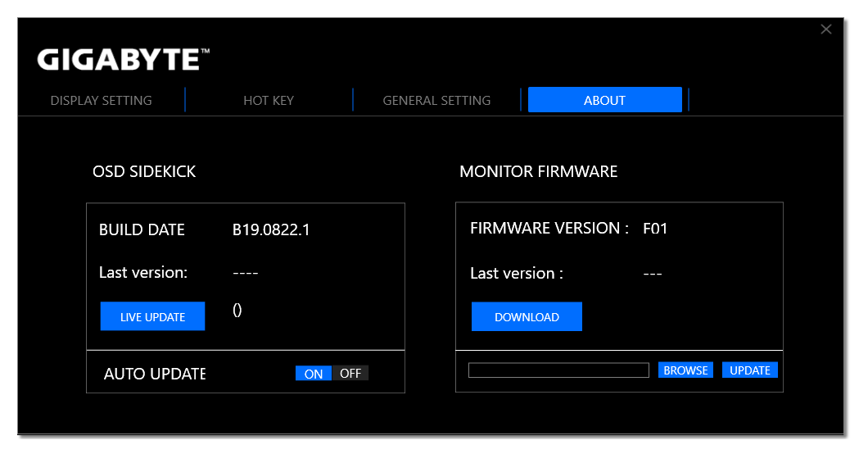This screenshot has height=454, width=868.
Task: Turn Auto Update ON
Action: click(x=314, y=374)
